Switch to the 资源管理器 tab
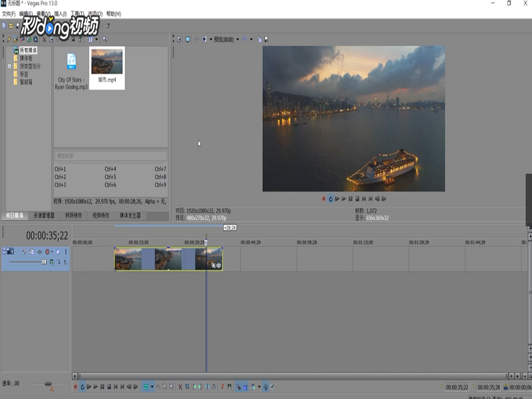Viewport: 532px width, 399px height. (44, 215)
